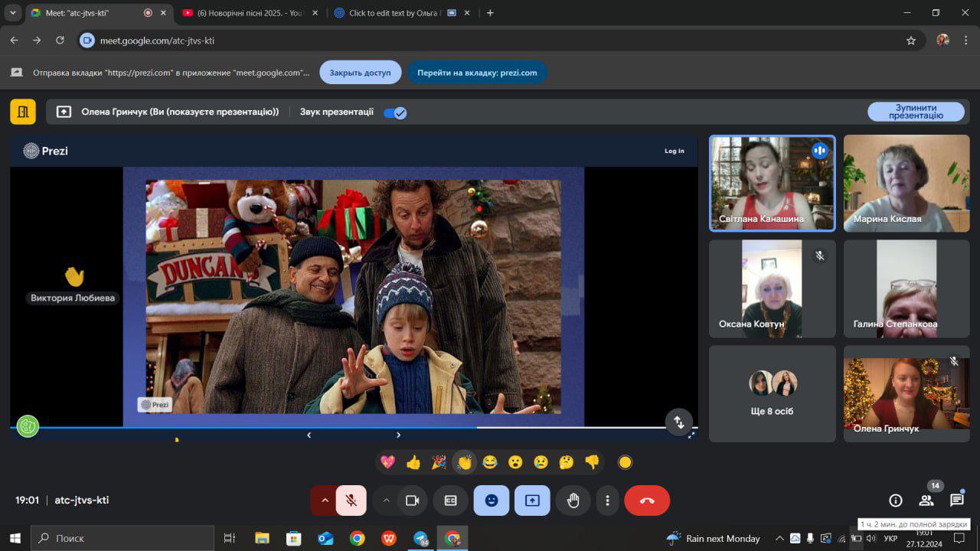This screenshot has width=980, height=551.
Task: Send the laughing face reaction
Action: click(x=490, y=462)
